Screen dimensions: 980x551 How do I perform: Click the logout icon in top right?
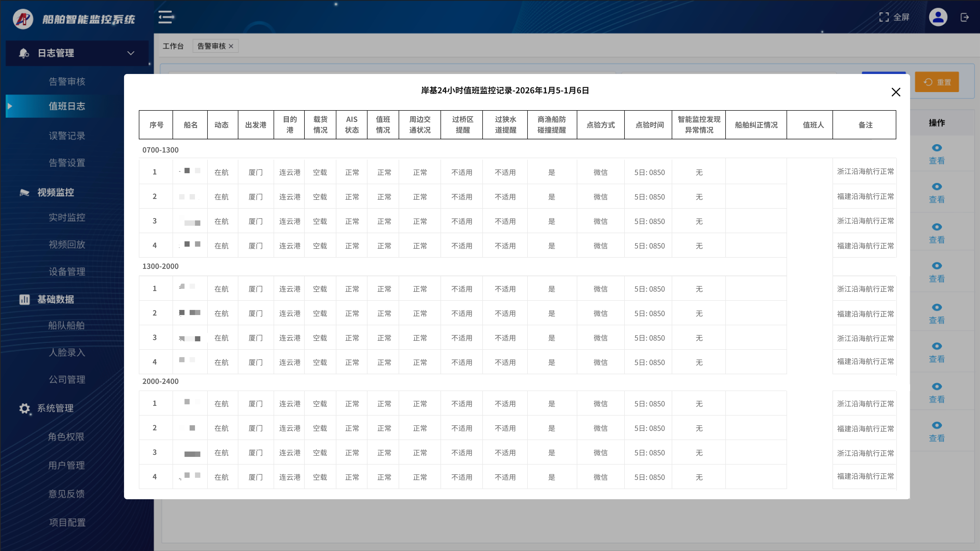964,17
